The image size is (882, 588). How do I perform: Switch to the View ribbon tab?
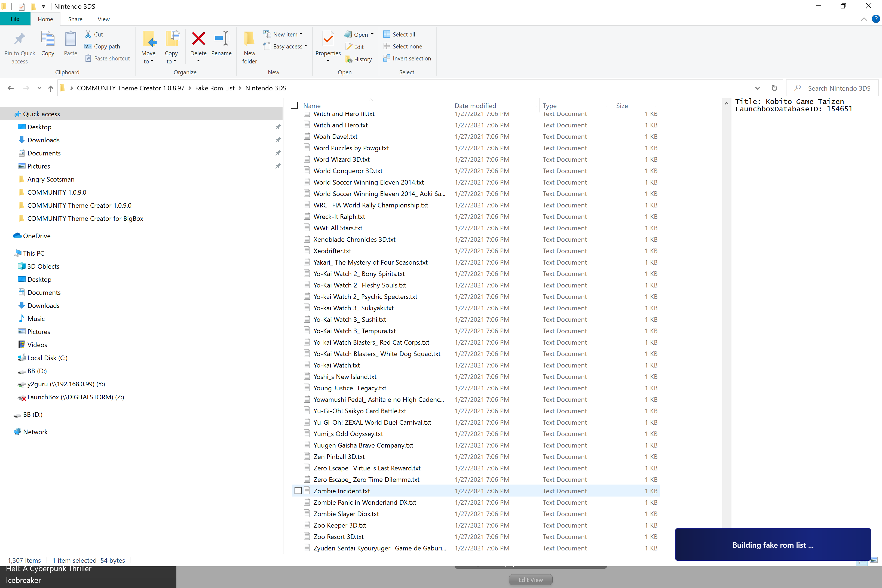pos(103,19)
